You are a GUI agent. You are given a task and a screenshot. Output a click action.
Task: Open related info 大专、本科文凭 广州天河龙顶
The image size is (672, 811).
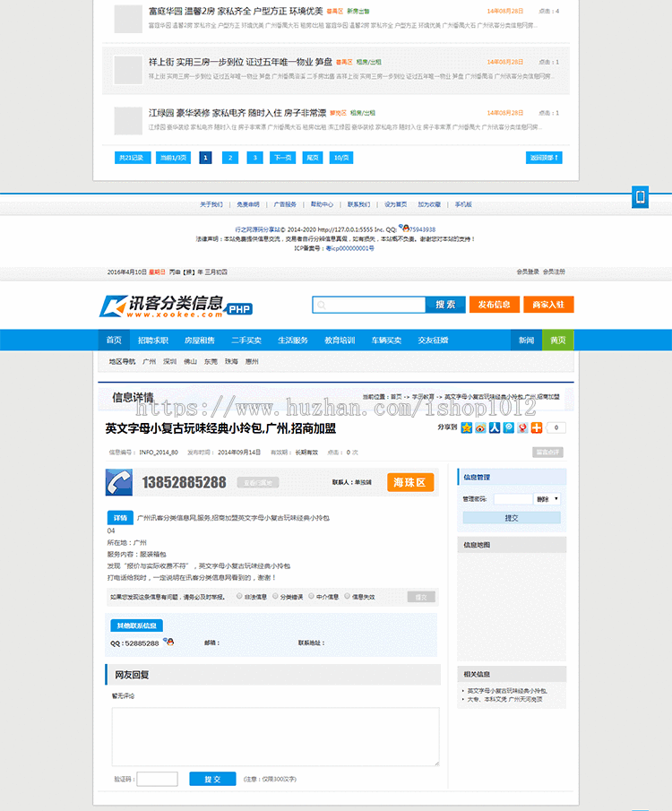pyautogui.click(x=505, y=699)
